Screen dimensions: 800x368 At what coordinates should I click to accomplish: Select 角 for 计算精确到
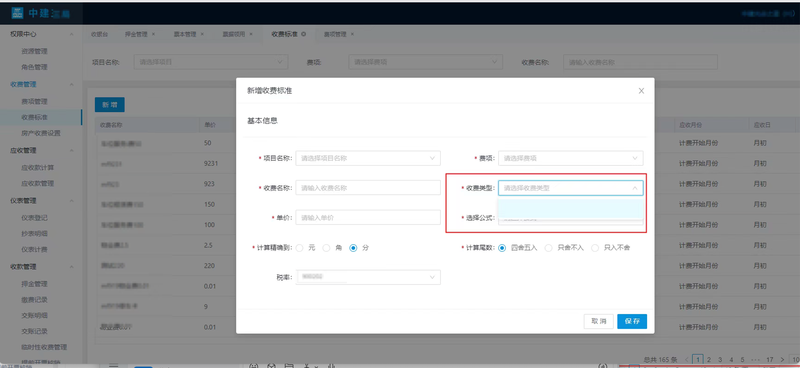click(327, 248)
